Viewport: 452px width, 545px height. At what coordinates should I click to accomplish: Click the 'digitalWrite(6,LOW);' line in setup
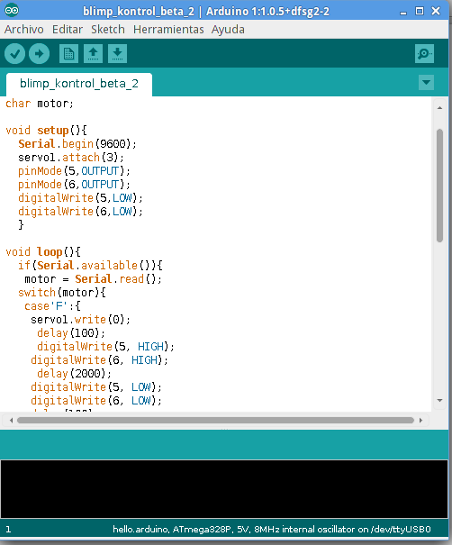(80, 212)
